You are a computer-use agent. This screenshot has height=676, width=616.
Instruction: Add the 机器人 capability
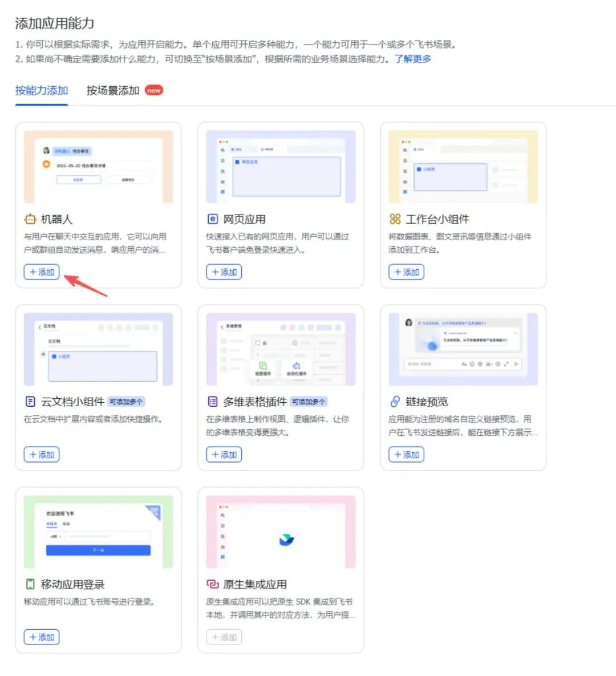tap(42, 272)
